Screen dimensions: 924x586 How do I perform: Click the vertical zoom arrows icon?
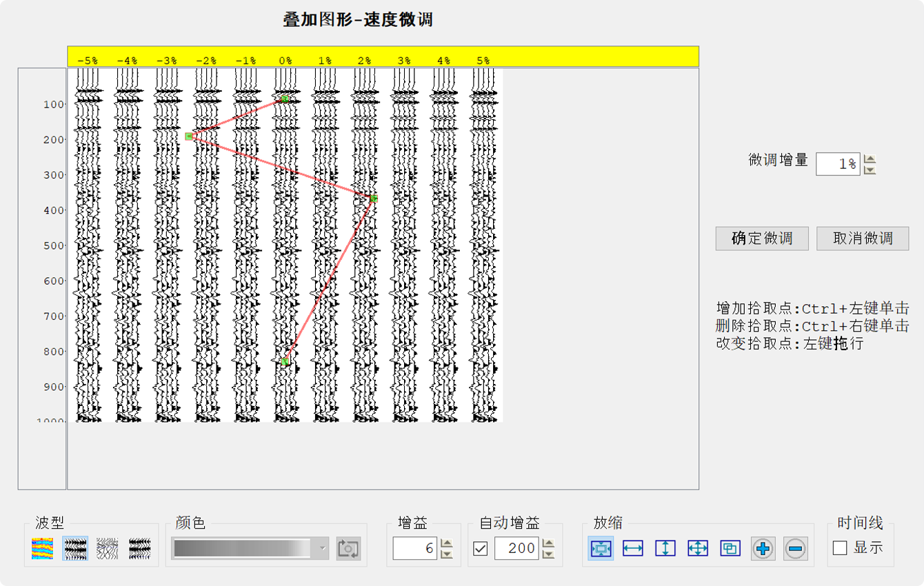click(665, 549)
